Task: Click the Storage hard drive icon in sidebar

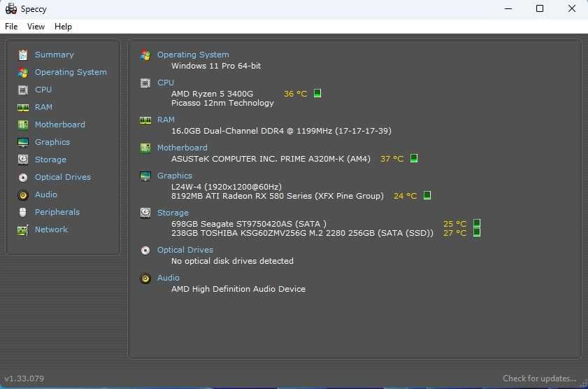Action: coord(23,160)
